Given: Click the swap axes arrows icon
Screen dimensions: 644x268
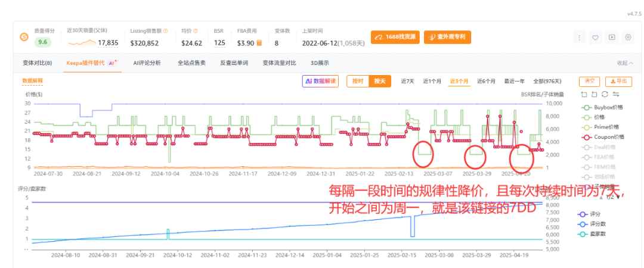Looking at the screenshot, I should click(615, 94).
